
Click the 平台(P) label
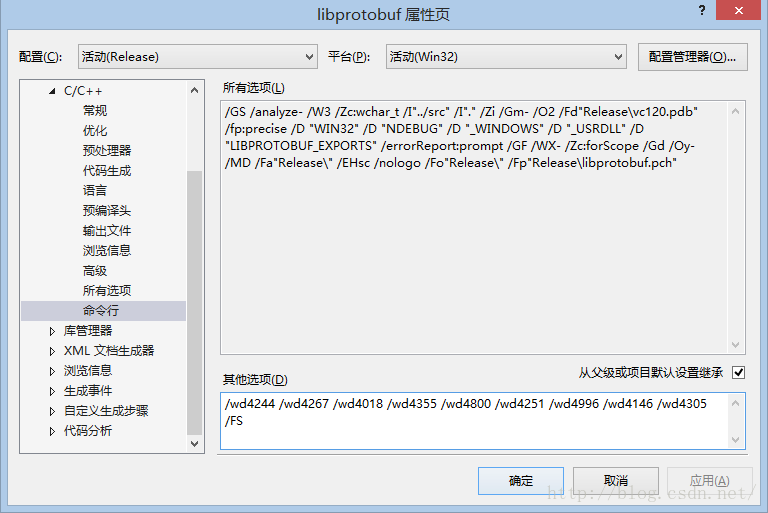349,57
